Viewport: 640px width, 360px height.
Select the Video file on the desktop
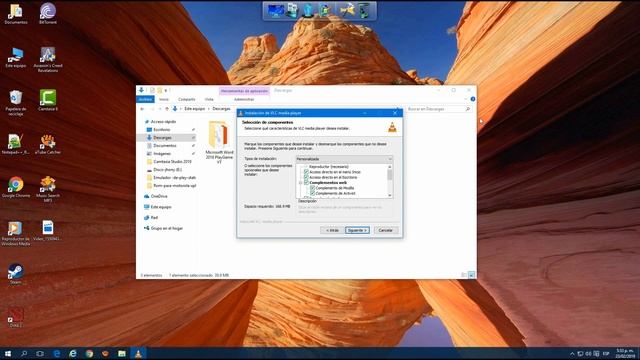click(x=48, y=231)
